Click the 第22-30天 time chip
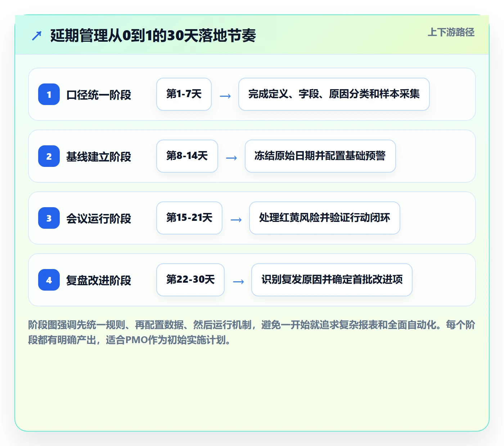 coord(190,280)
